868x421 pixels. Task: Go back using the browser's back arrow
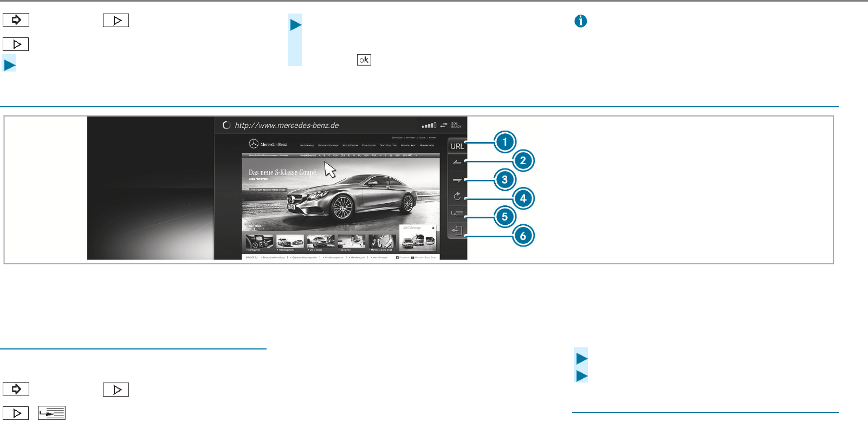pyautogui.click(x=457, y=162)
